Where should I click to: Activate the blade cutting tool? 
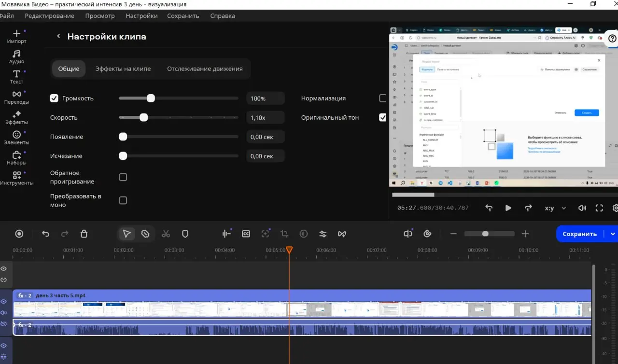[x=145, y=234]
